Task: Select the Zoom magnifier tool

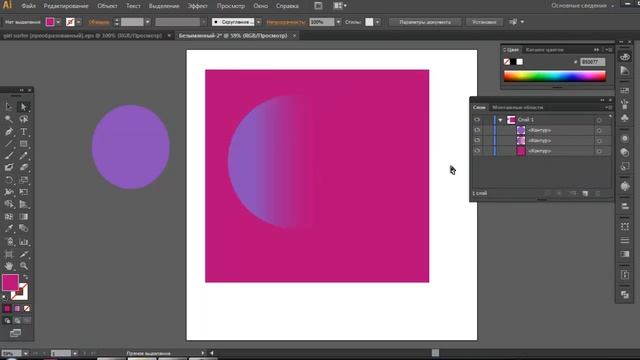Action: [x=23, y=266]
